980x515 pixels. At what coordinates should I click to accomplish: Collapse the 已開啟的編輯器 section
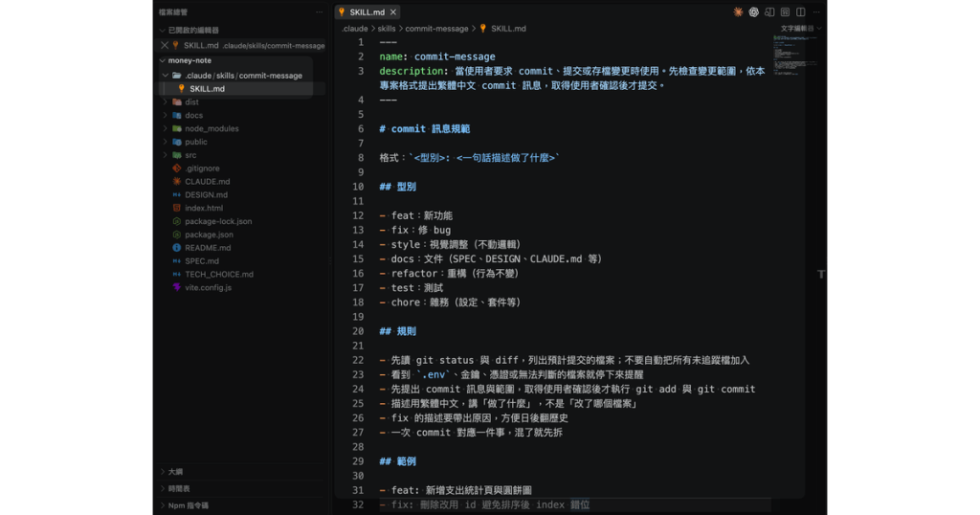tap(163, 30)
